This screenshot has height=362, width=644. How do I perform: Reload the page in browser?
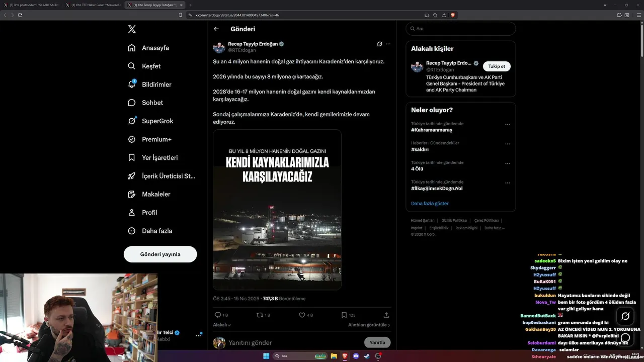(x=20, y=15)
